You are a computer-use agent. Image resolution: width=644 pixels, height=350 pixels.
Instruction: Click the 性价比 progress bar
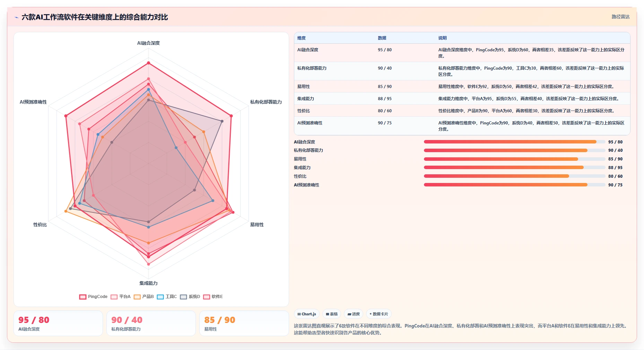pos(514,176)
